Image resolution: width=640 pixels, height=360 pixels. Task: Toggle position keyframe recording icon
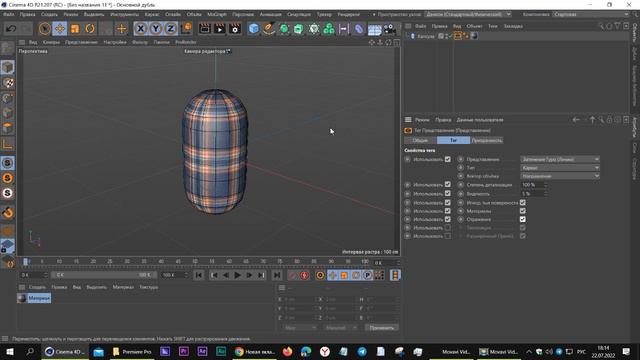(333, 275)
